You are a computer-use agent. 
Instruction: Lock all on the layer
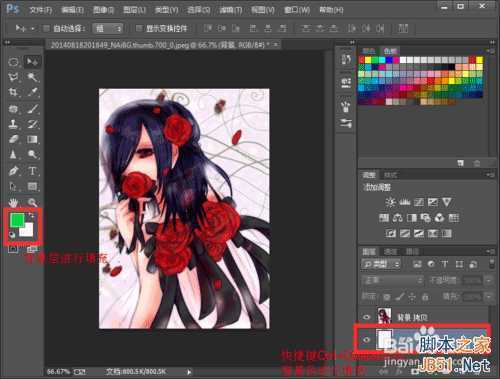tap(425, 296)
